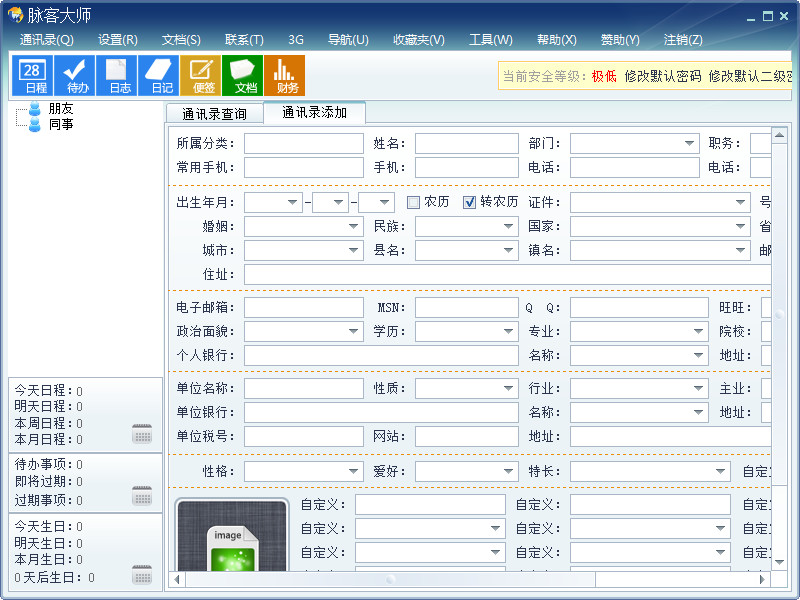
Task: Click the 网站 input field
Action: coord(467,436)
